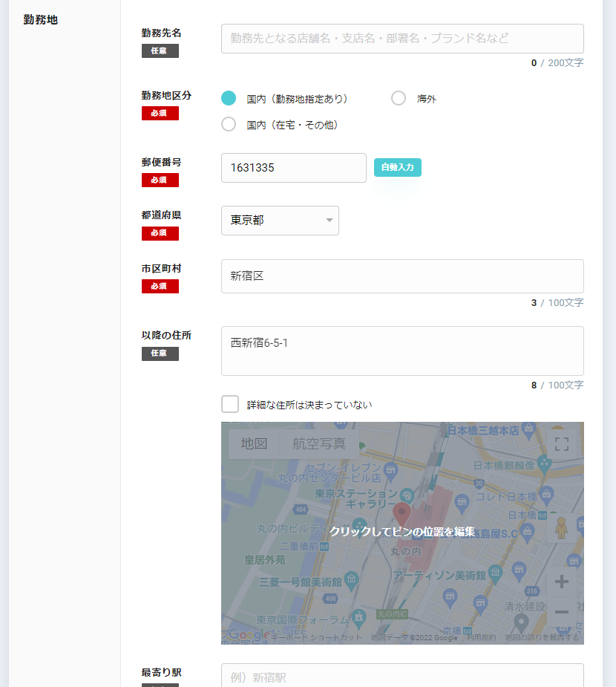Switch map to 航空写真 view
This screenshot has height=687, width=616.
click(319, 444)
